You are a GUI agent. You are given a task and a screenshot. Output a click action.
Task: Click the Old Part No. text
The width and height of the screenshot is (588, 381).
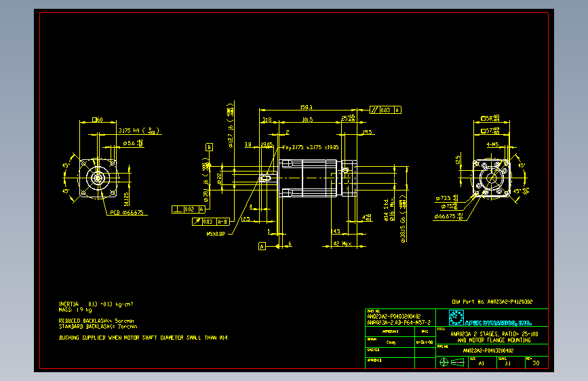point(492,302)
